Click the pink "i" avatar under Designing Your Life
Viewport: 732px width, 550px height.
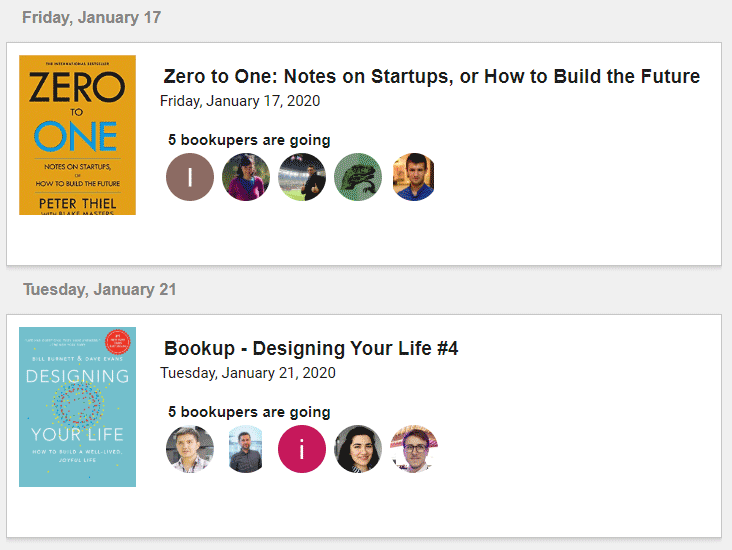point(302,449)
